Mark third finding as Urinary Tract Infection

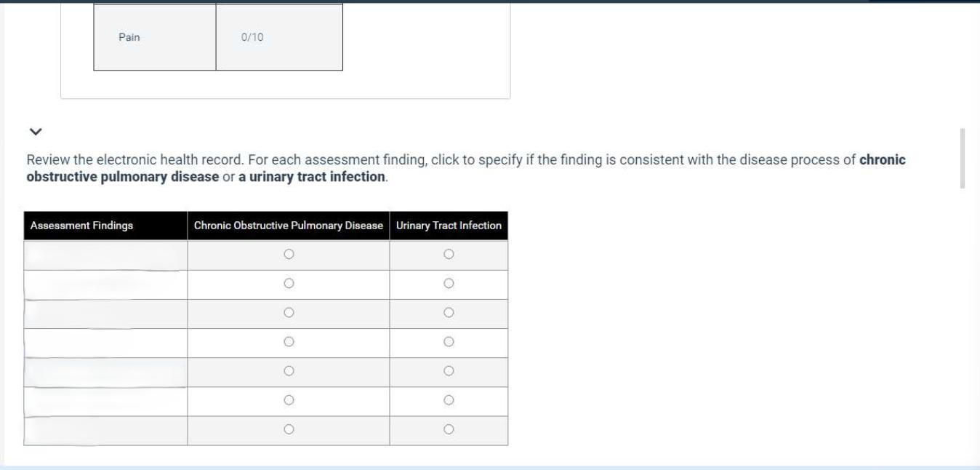tap(449, 312)
